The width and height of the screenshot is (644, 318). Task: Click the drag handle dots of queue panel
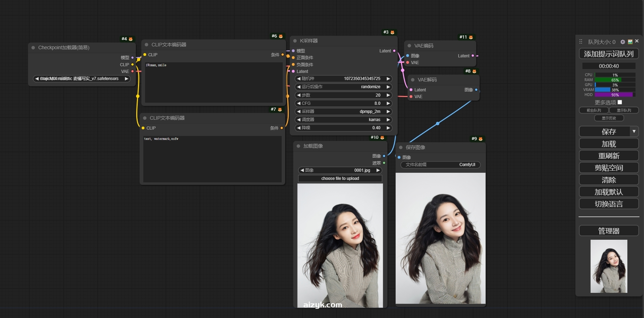[x=581, y=42]
